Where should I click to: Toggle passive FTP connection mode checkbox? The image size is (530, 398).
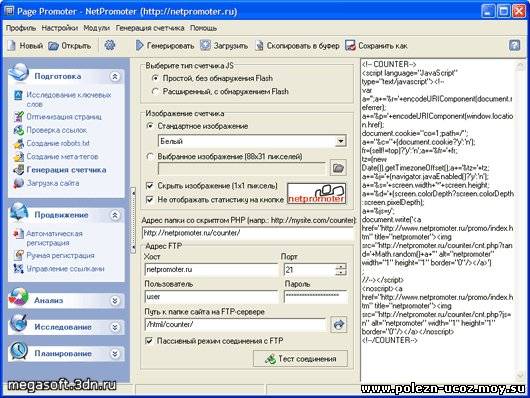pos(149,341)
